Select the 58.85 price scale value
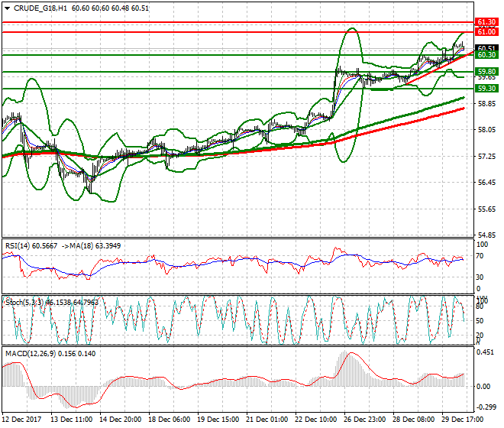504x428 pixels. [486, 104]
